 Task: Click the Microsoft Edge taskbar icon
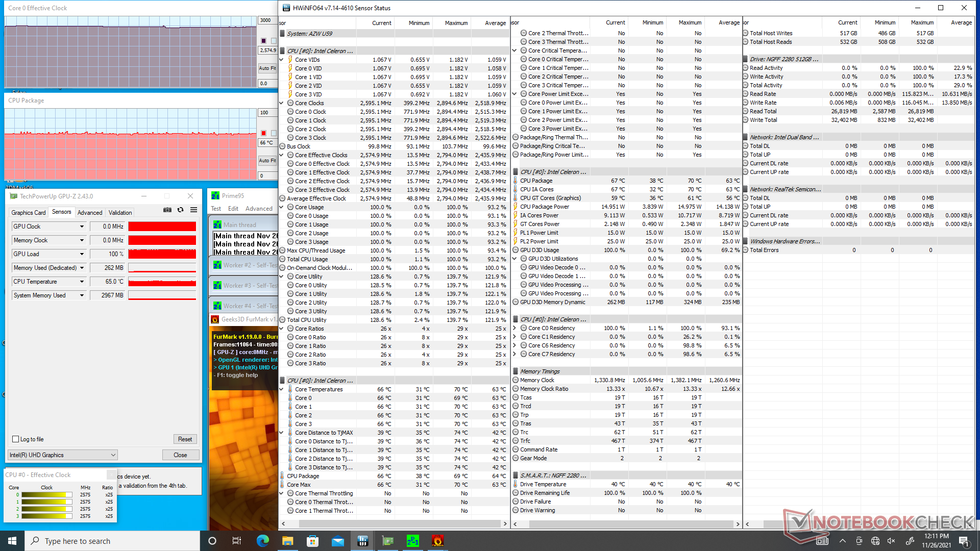click(x=263, y=541)
